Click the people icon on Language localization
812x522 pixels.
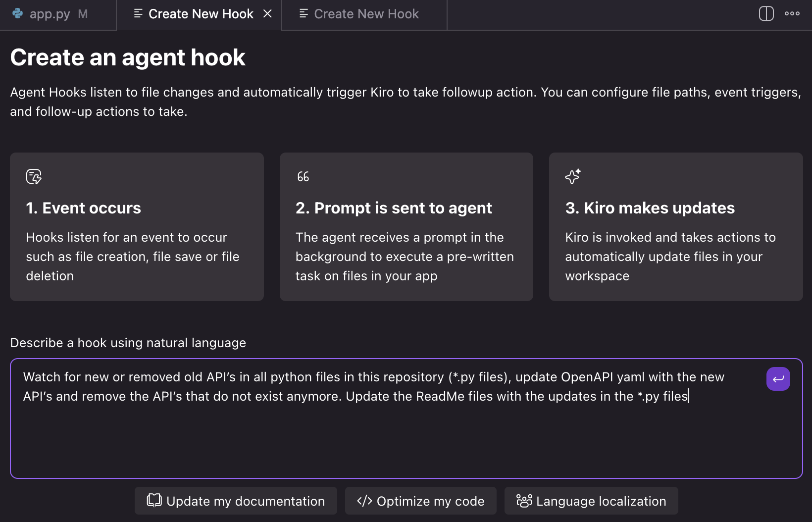point(523,501)
